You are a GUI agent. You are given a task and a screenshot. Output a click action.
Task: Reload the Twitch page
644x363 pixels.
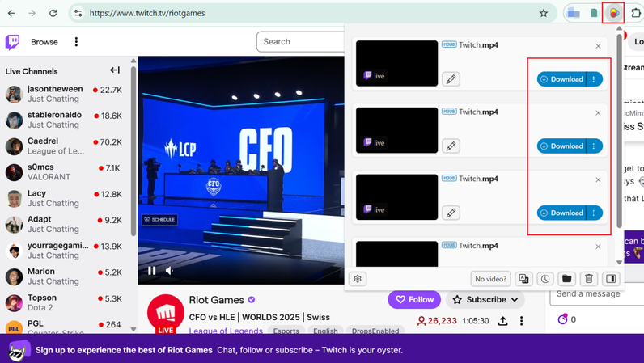(53, 13)
